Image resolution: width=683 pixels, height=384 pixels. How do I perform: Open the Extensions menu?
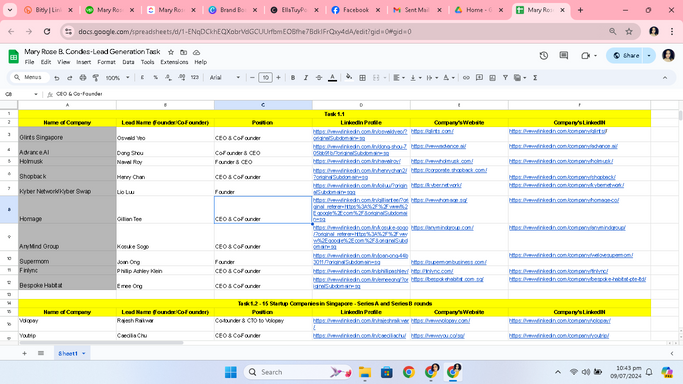[x=174, y=62]
